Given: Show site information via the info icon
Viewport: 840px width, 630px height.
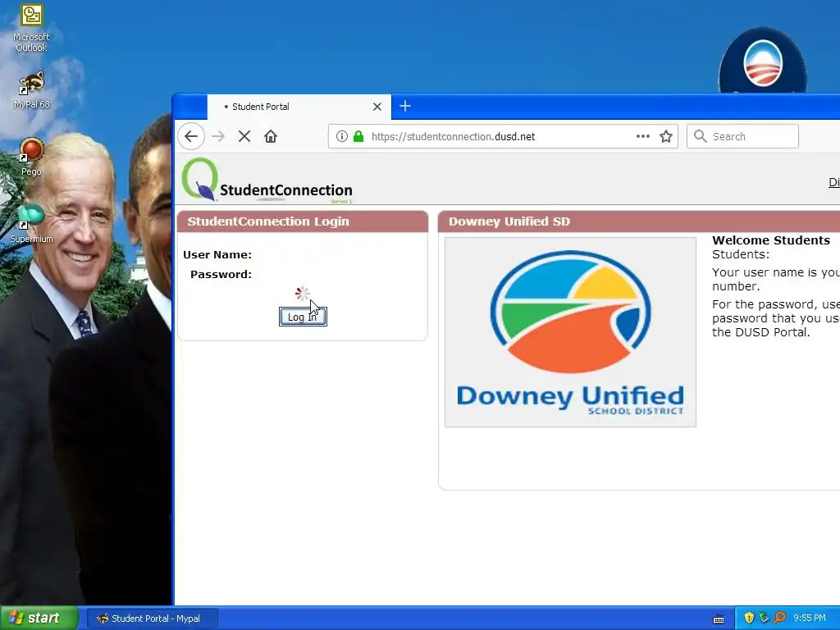Looking at the screenshot, I should click(342, 136).
